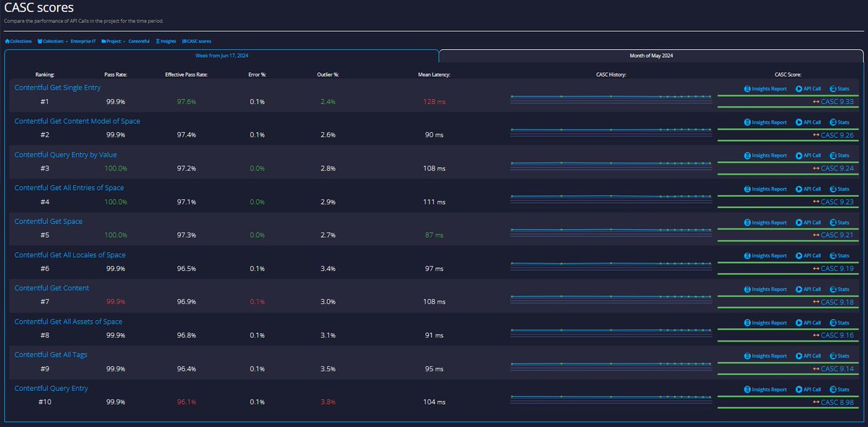Open Stats for Contentful Get Space
868x427 pixels.
838,223
